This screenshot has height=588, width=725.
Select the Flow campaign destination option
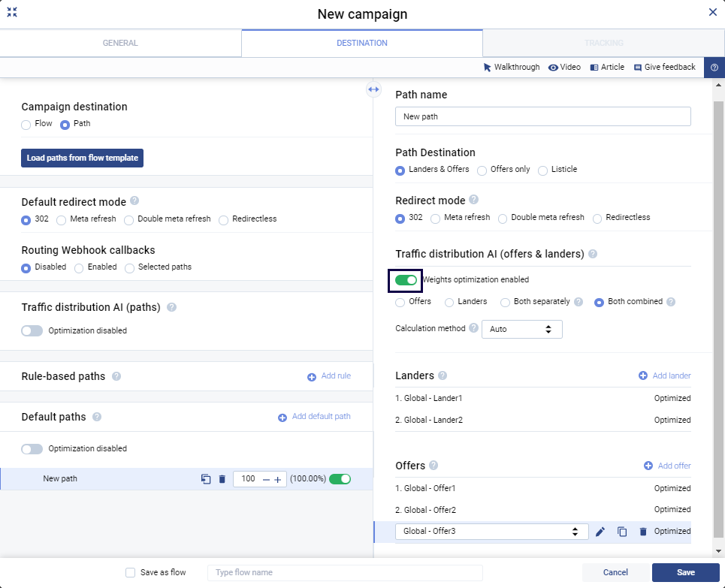pos(26,125)
